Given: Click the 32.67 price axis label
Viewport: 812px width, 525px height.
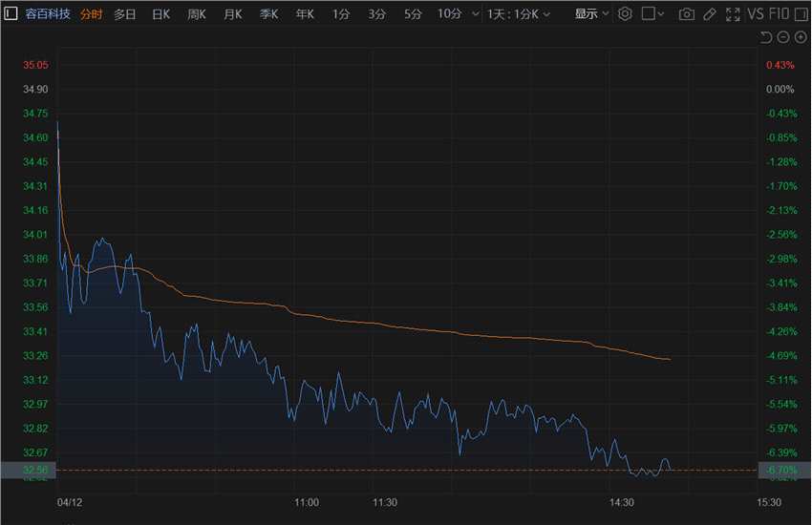Looking at the screenshot, I should (35, 452).
